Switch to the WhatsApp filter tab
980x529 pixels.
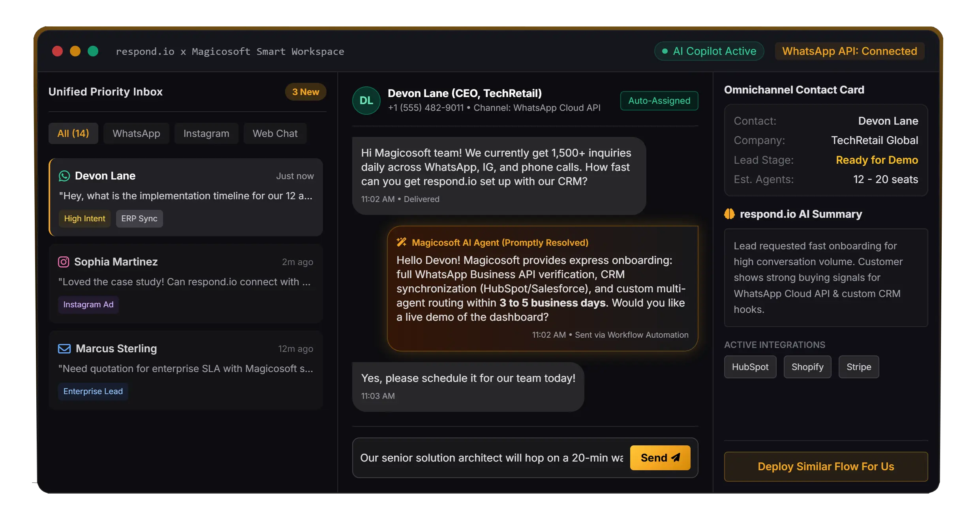(x=136, y=133)
